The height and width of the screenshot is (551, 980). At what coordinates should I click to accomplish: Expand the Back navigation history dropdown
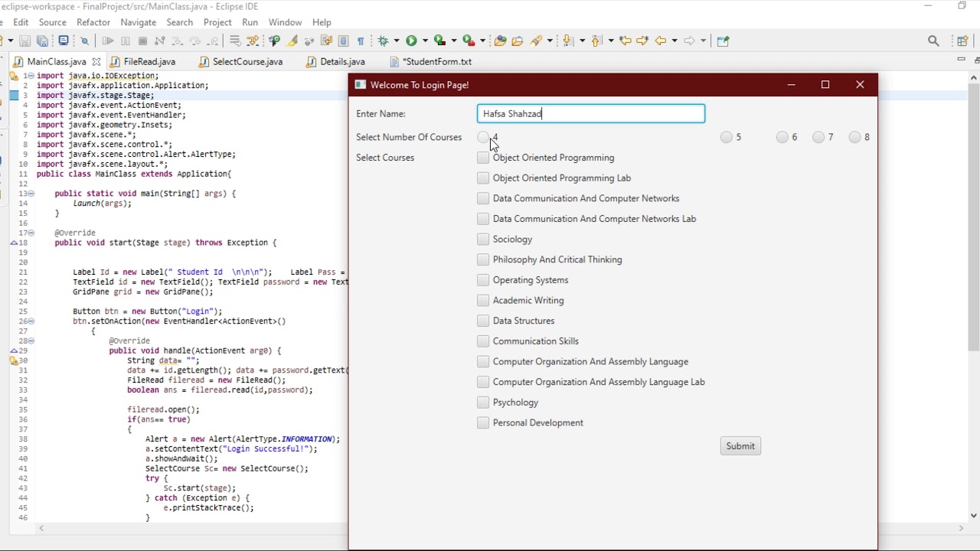click(675, 41)
